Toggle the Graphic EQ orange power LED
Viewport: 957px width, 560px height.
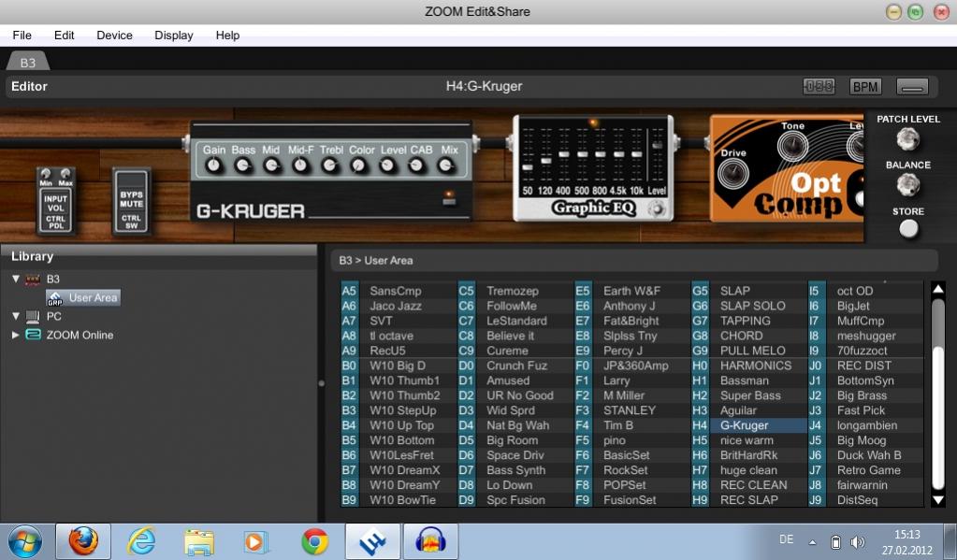(x=593, y=123)
